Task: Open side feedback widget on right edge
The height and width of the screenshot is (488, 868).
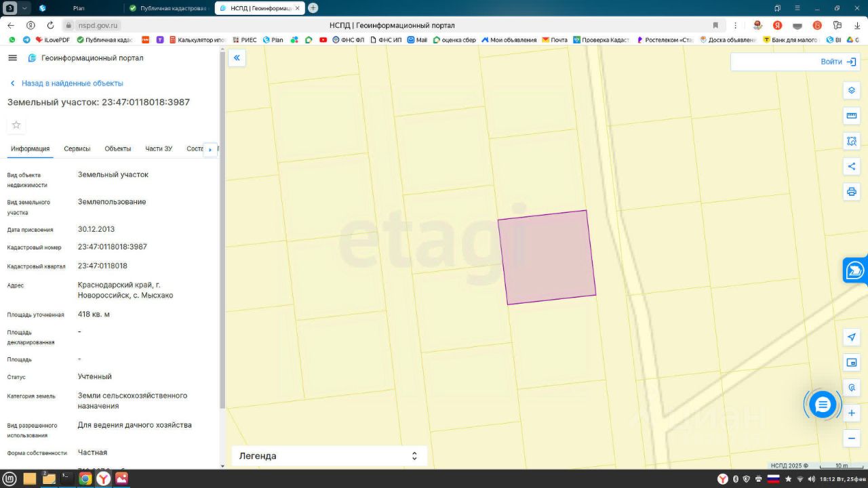Action: point(856,270)
